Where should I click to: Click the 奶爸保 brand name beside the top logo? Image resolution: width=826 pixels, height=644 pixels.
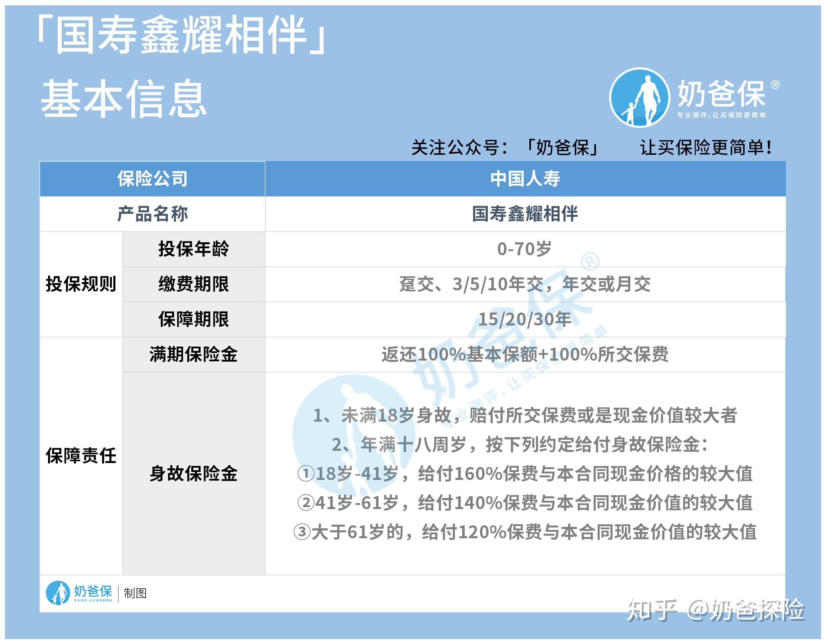coord(722,94)
